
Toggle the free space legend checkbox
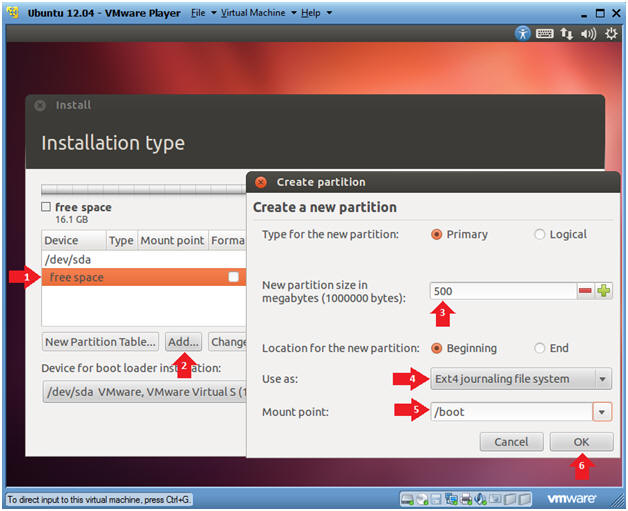tap(46, 207)
